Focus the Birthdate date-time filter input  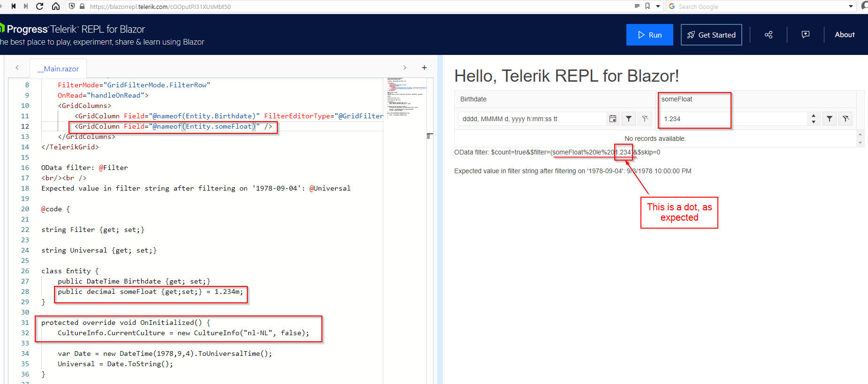[x=532, y=119]
